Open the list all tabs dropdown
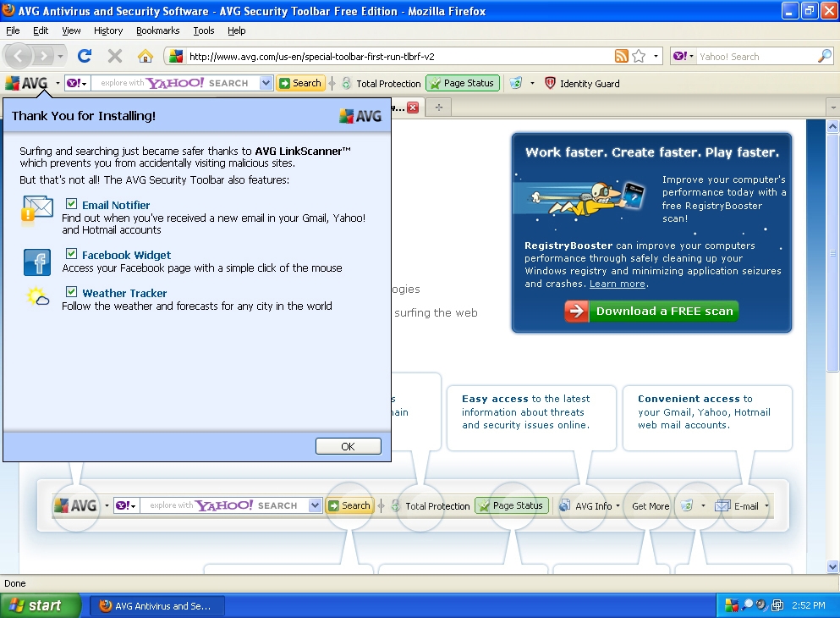 tap(833, 108)
